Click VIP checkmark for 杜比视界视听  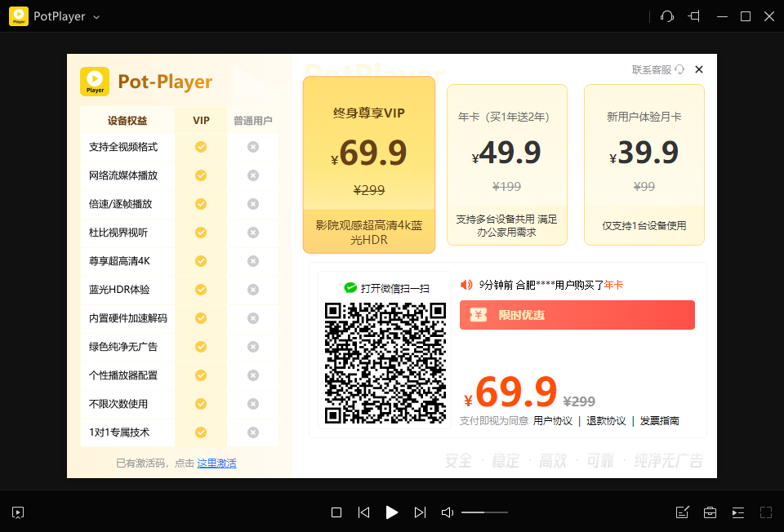pos(201,233)
